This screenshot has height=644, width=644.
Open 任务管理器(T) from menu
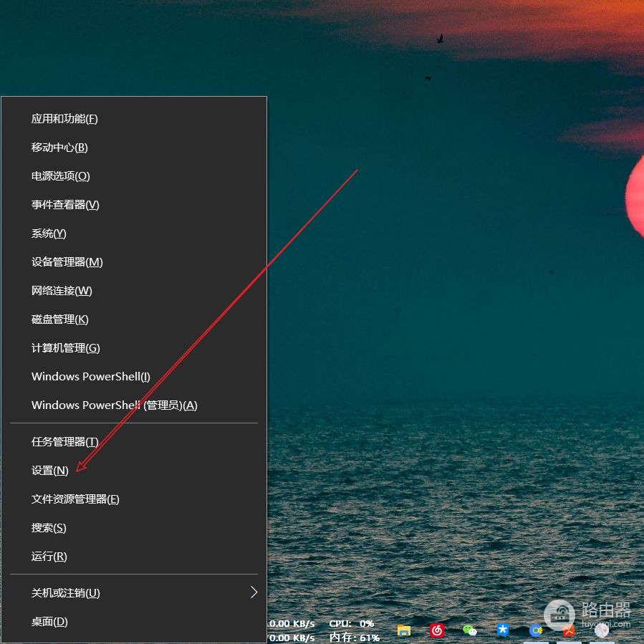point(65,442)
